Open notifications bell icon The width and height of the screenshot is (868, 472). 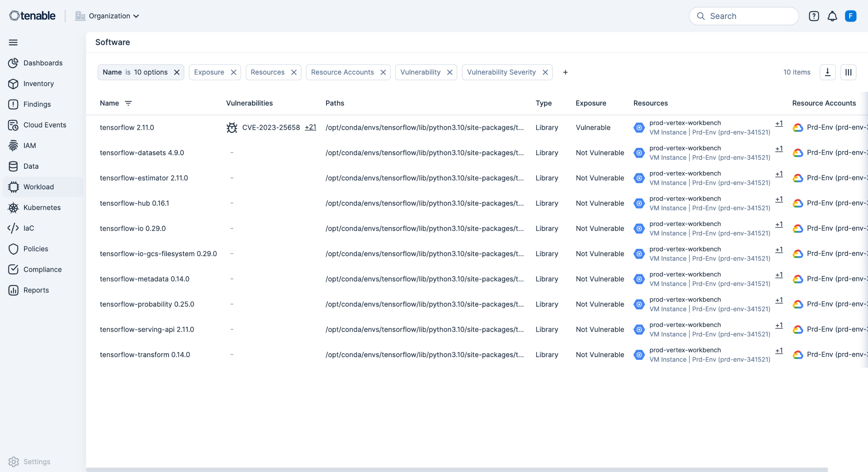pyautogui.click(x=832, y=16)
